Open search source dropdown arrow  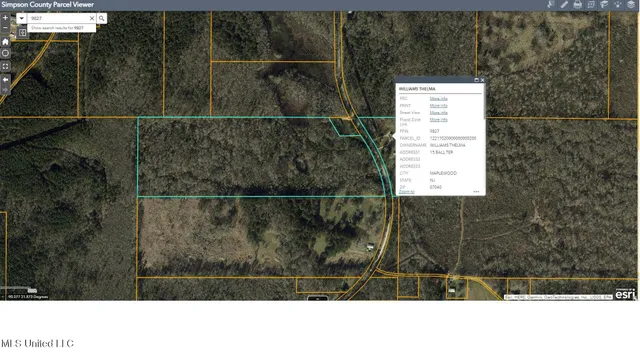21,18
